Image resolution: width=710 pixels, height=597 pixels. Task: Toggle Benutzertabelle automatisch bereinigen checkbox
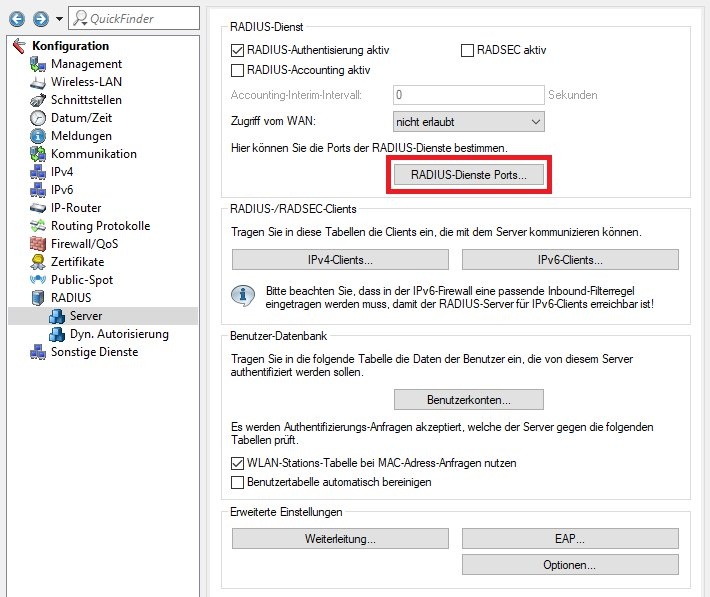click(238, 482)
